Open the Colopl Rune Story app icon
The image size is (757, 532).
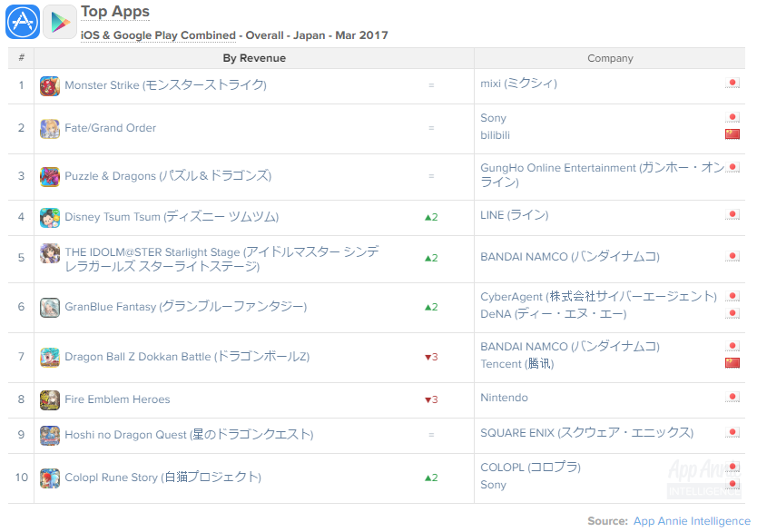pos(50,478)
